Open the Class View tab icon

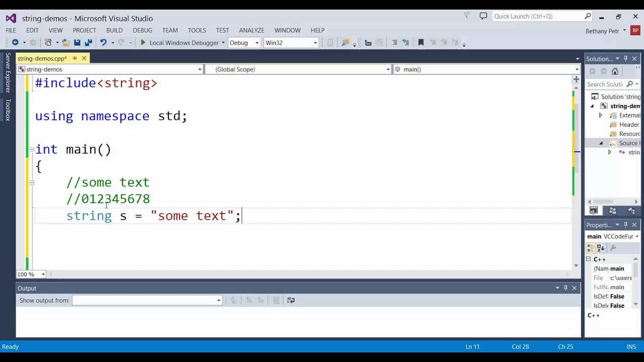point(631,211)
